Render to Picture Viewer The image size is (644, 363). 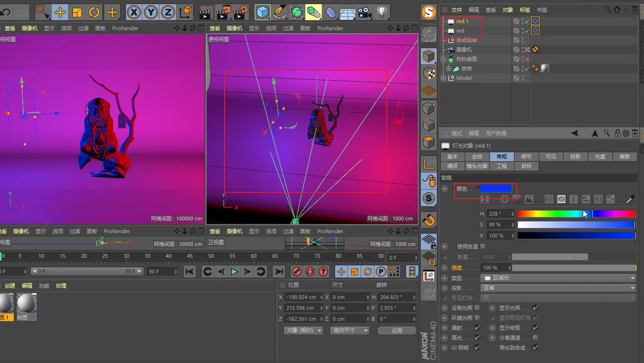pyautogui.click(x=224, y=12)
